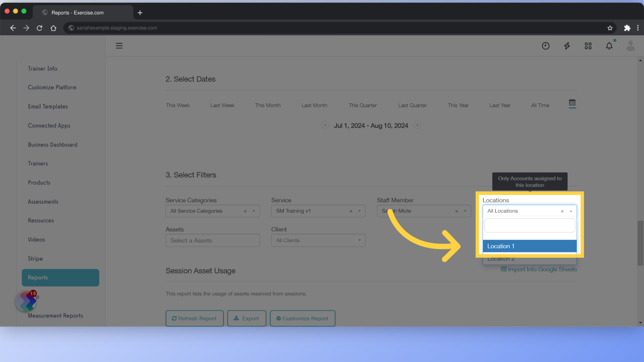Open Stripe in the sidebar
Screen dimensions: 644x362
[35, 259]
